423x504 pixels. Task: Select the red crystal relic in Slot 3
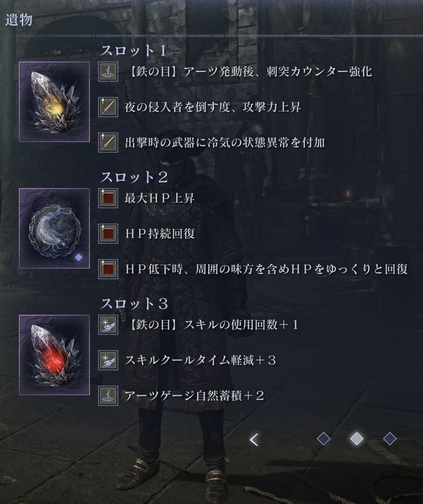tap(54, 355)
